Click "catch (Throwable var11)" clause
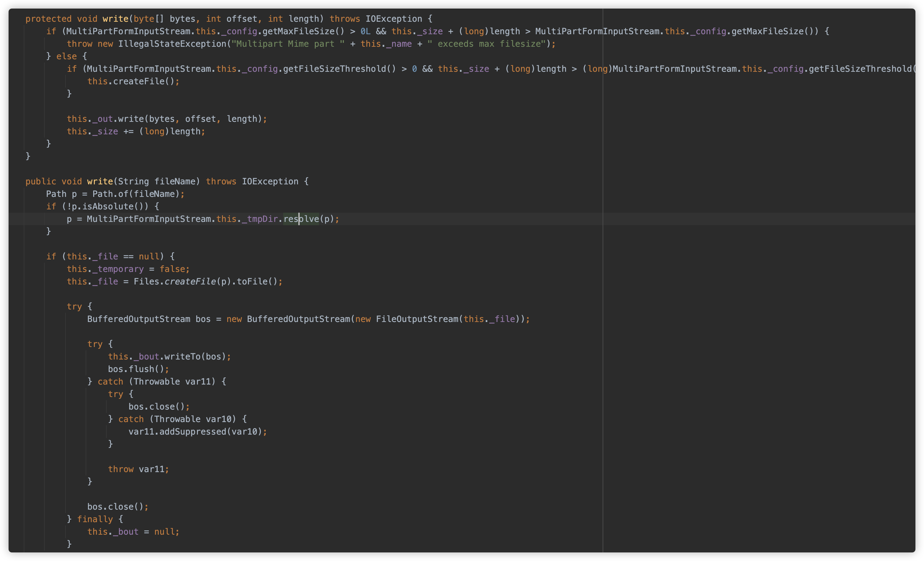This screenshot has height=561, width=924. [x=157, y=381]
